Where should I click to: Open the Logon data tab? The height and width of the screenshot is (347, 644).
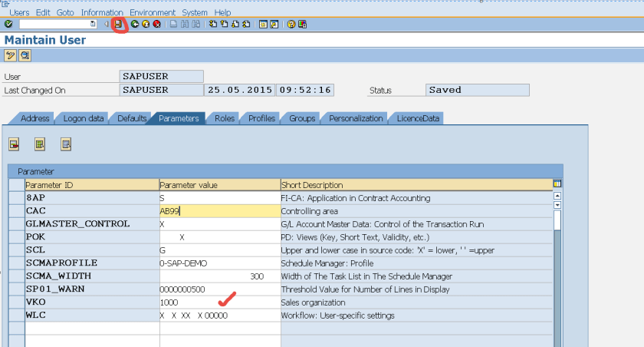click(x=84, y=118)
